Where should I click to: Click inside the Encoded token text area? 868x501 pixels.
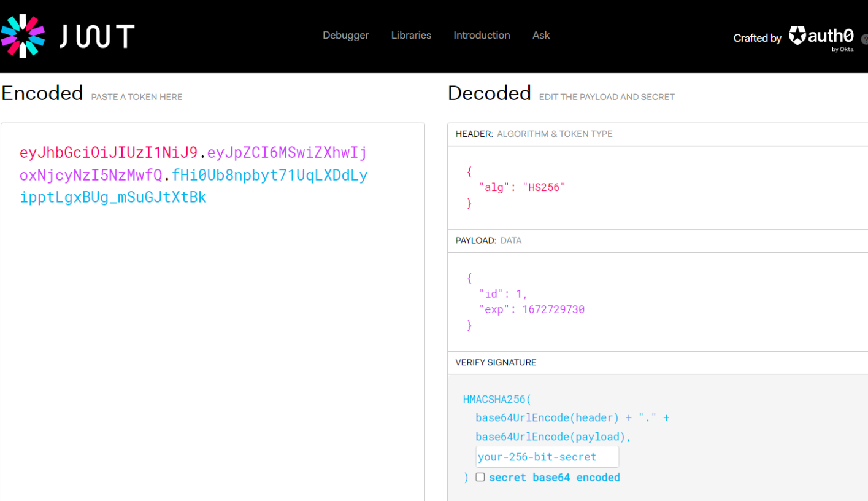click(x=212, y=312)
